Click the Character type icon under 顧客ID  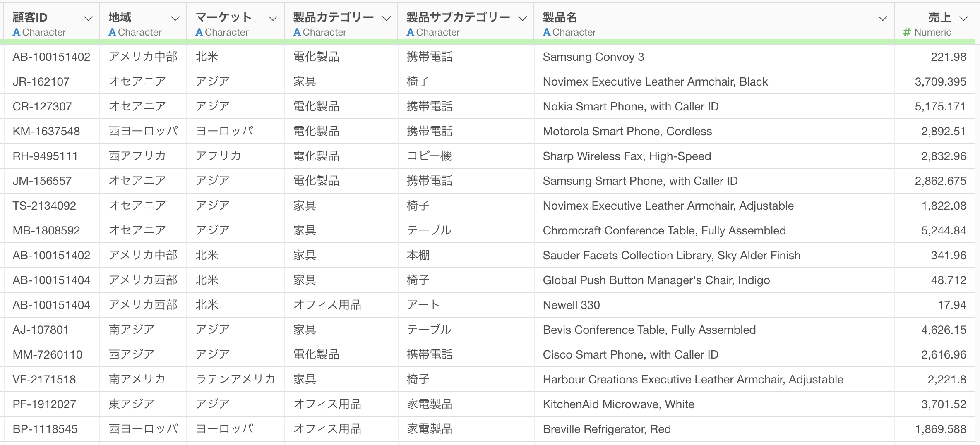(17, 32)
